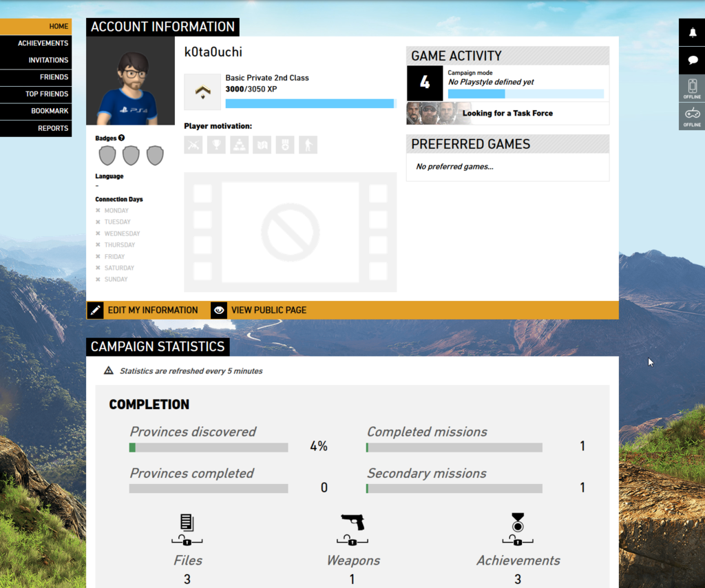This screenshot has height=588, width=705.
Task: Open the Friends menu item
Action: 36,77
